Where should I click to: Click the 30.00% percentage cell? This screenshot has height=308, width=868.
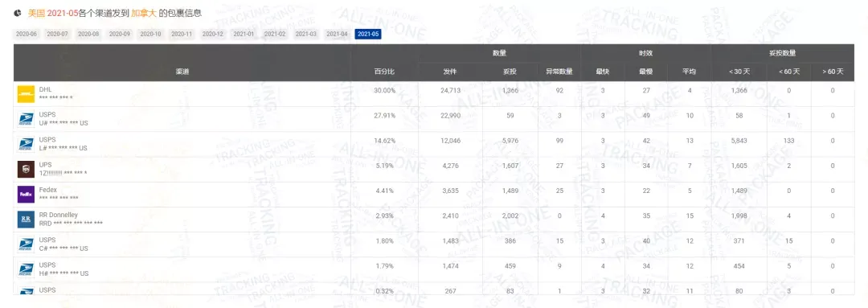tap(385, 90)
